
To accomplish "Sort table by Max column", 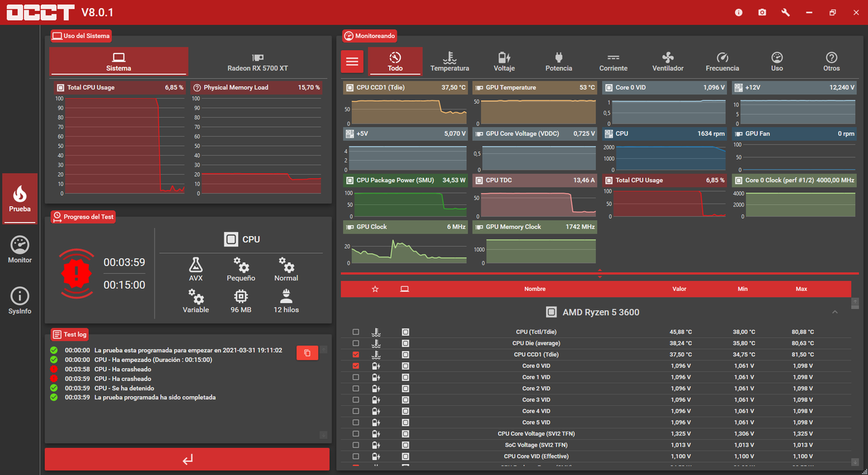I will (802, 289).
